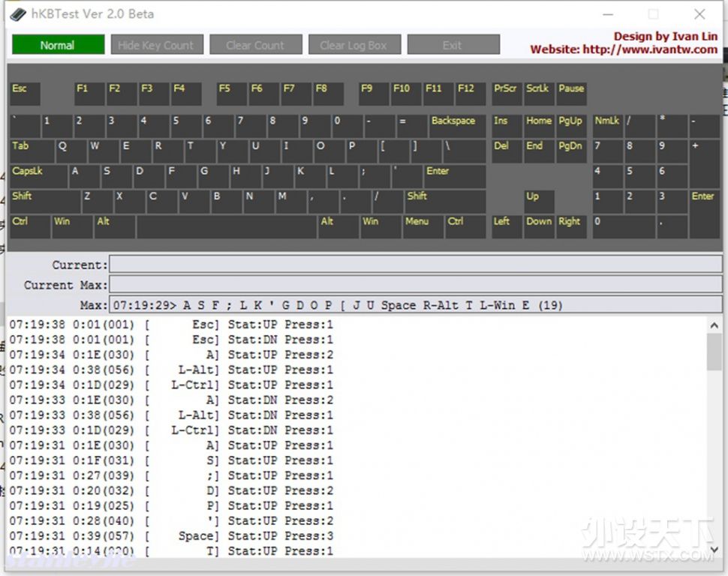Click the left Win key tile

[73, 226]
